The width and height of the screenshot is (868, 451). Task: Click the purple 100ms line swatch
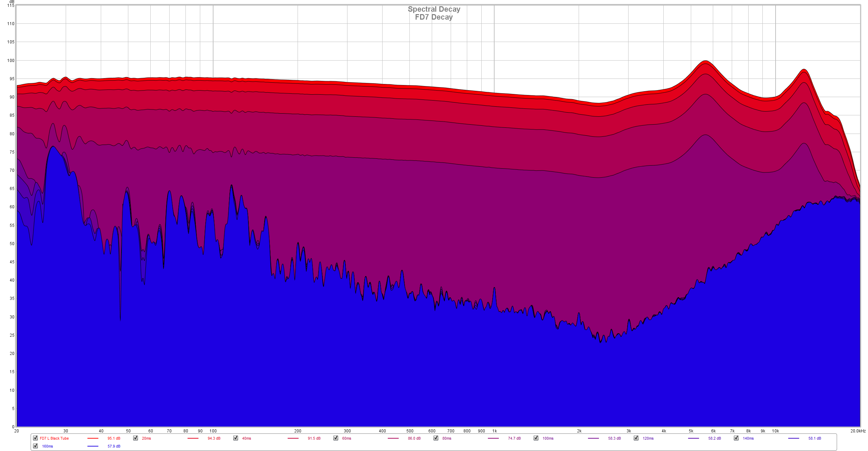tap(593, 438)
